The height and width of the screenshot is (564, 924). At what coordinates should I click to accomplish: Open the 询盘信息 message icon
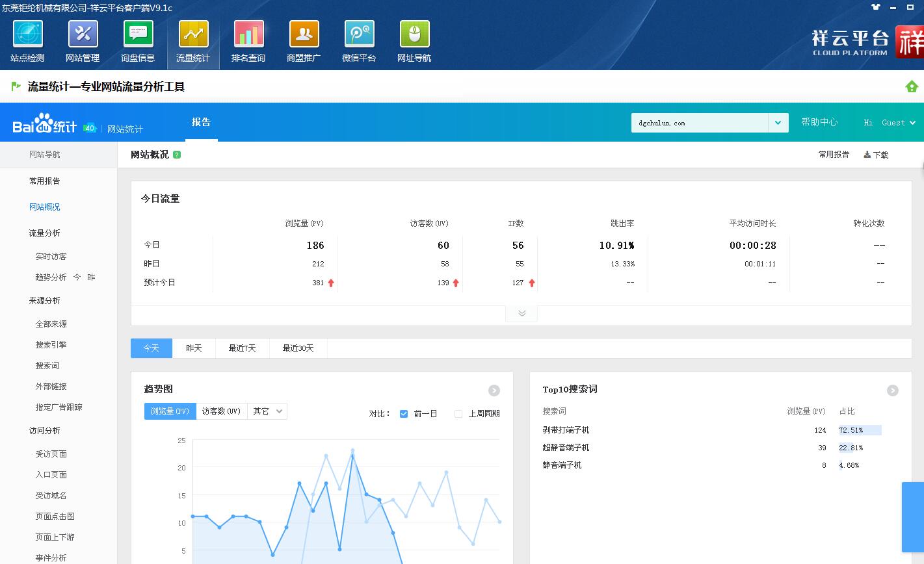click(x=138, y=34)
